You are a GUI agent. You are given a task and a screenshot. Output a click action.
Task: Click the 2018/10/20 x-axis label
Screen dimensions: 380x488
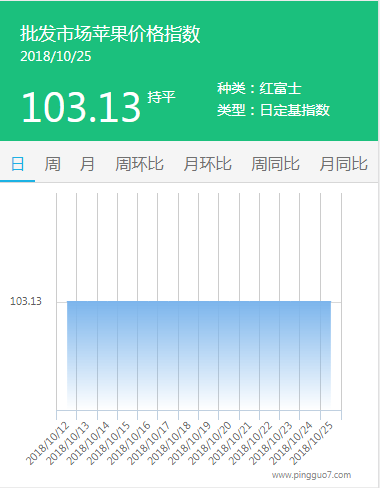(x=210, y=443)
